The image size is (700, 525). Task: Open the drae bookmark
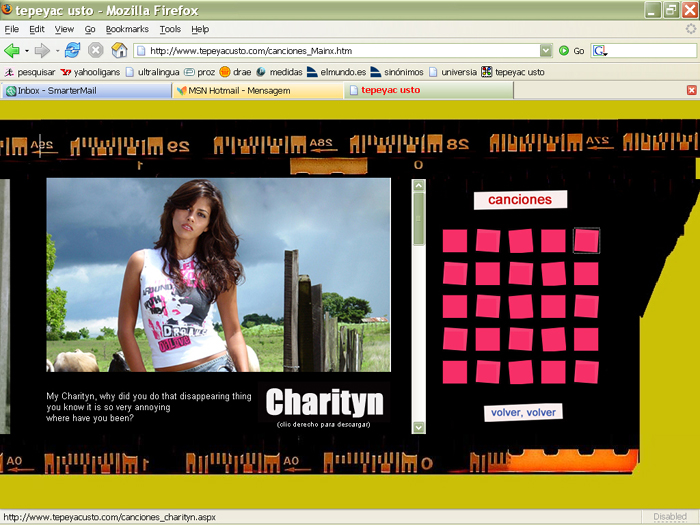click(236, 72)
